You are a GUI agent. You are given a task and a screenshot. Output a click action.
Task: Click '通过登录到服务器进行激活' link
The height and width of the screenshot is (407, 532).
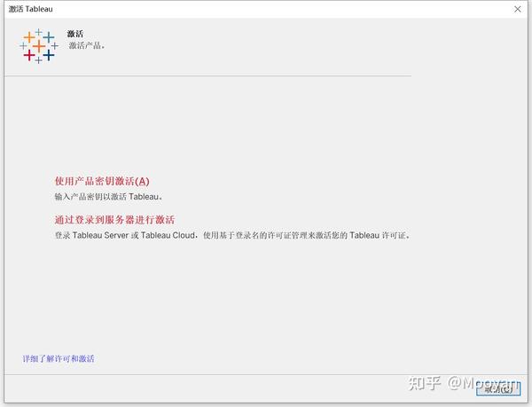coord(114,220)
